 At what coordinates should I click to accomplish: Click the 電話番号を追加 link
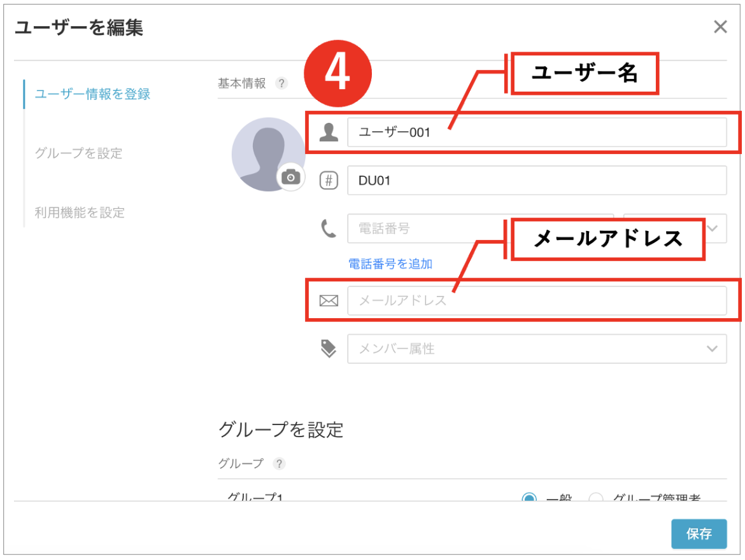[390, 264]
